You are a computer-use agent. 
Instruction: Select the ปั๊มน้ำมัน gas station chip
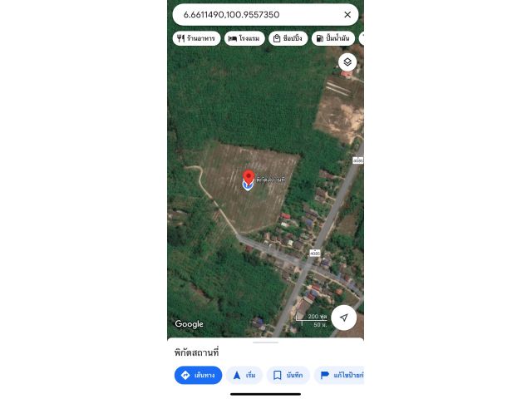[333, 38]
